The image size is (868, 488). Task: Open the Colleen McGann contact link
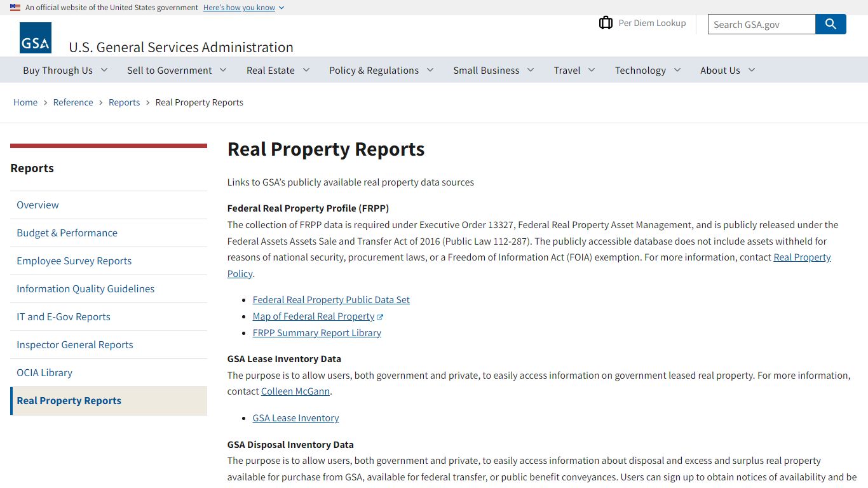[295, 391]
